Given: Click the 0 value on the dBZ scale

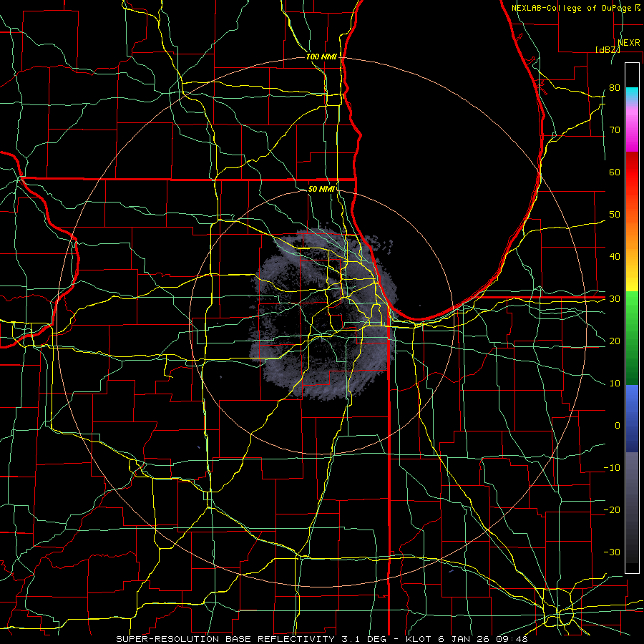Looking at the screenshot, I should [618, 426].
